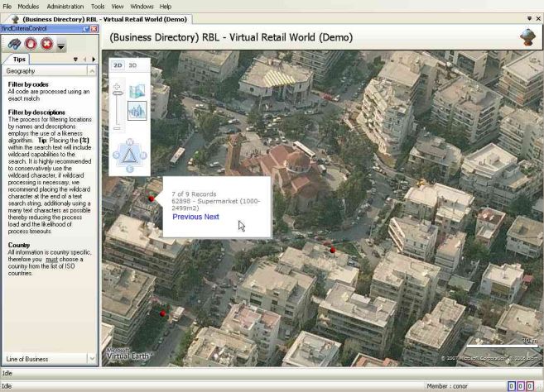Select the road map view icon
The image size is (544, 392).
tap(137, 92)
